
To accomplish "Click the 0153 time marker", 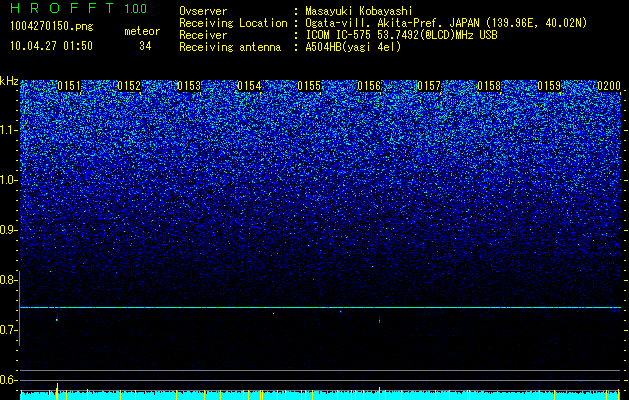I will point(189,86).
